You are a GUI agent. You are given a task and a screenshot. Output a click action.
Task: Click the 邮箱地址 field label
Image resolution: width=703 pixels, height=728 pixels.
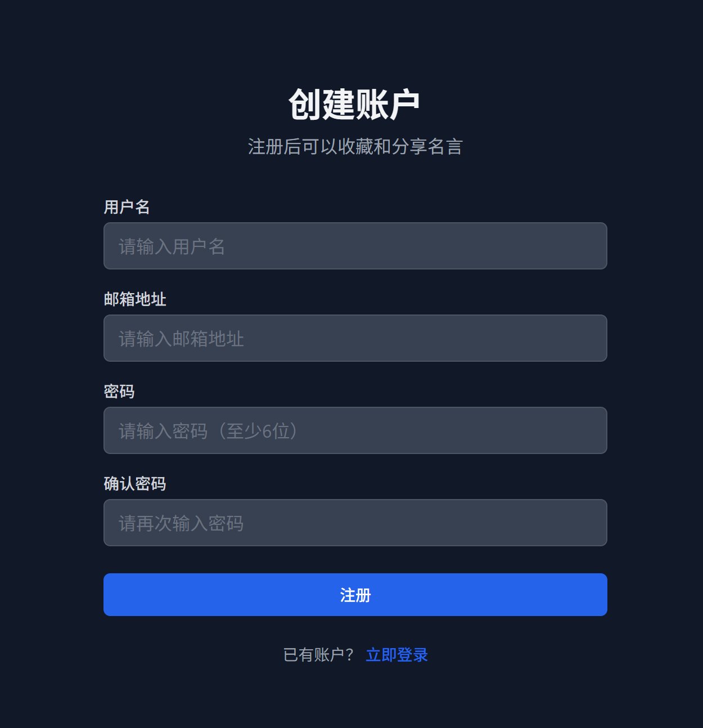[x=135, y=299]
